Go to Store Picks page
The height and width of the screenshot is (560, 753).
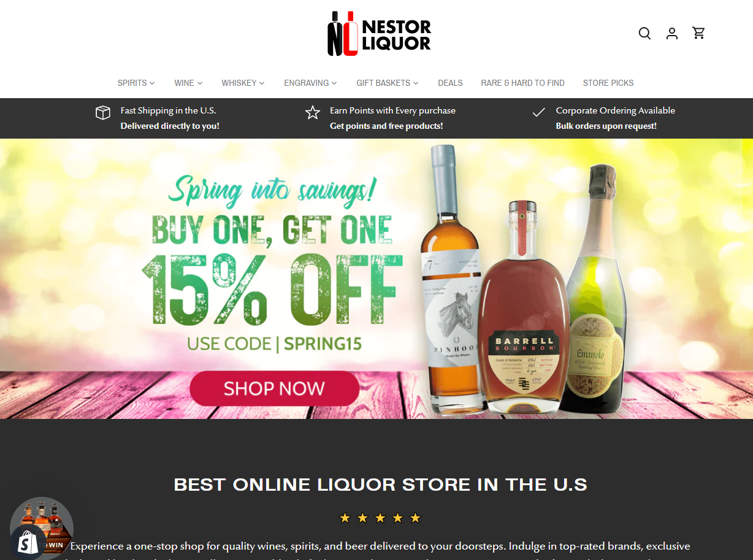point(608,83)
